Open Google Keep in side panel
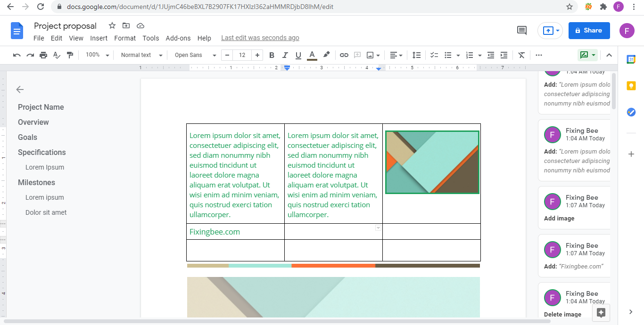The image size is (644, 325). point(631,86)
